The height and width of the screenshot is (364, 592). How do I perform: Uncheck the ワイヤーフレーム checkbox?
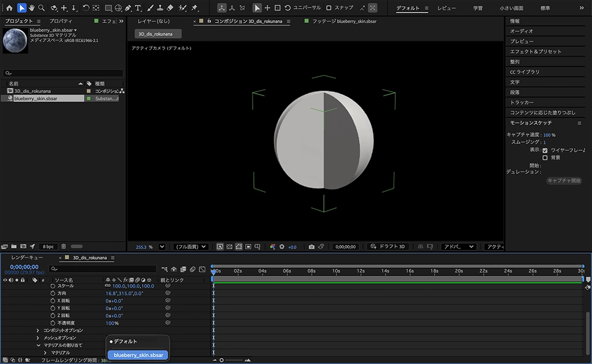coord(545,150)
